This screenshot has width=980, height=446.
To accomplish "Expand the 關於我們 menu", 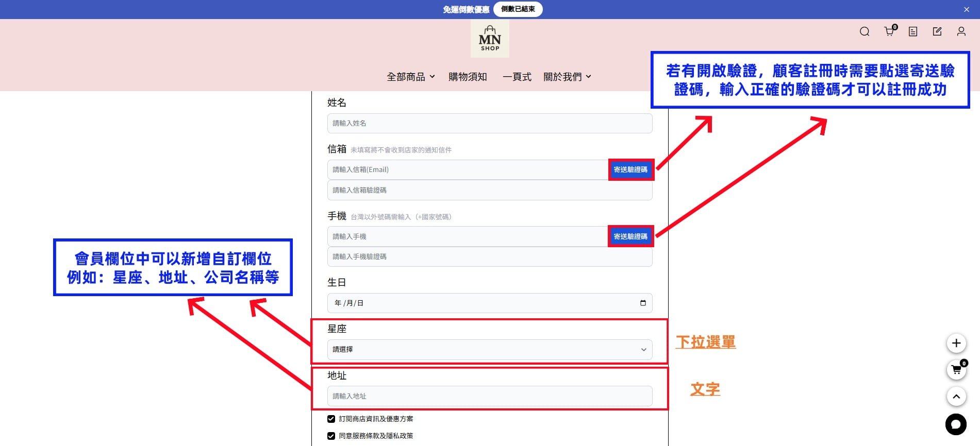I will pos(568,77).
